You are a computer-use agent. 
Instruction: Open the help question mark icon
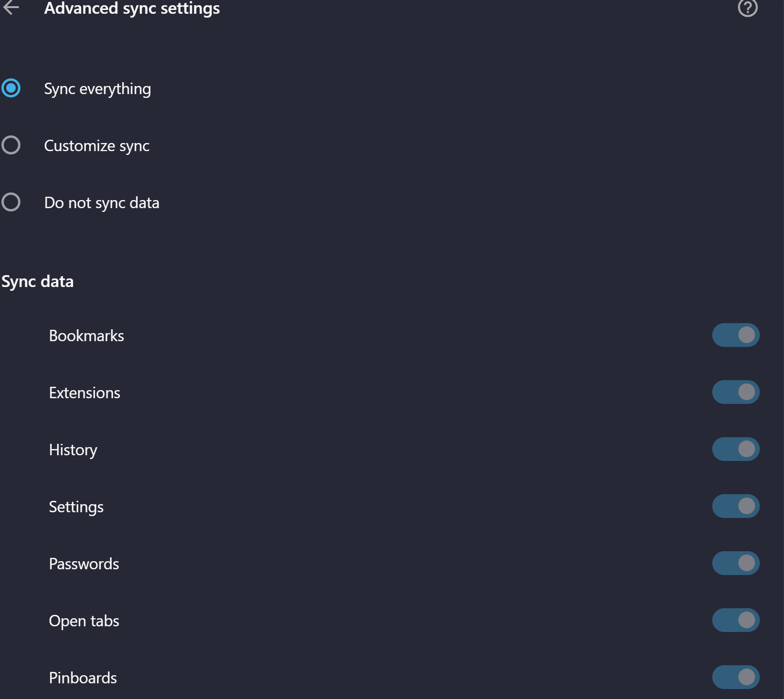(x=747, y=8)
